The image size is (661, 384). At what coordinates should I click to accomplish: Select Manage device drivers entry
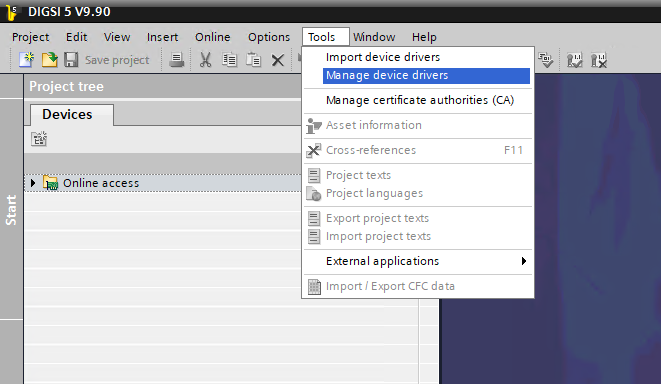(426, 75)
